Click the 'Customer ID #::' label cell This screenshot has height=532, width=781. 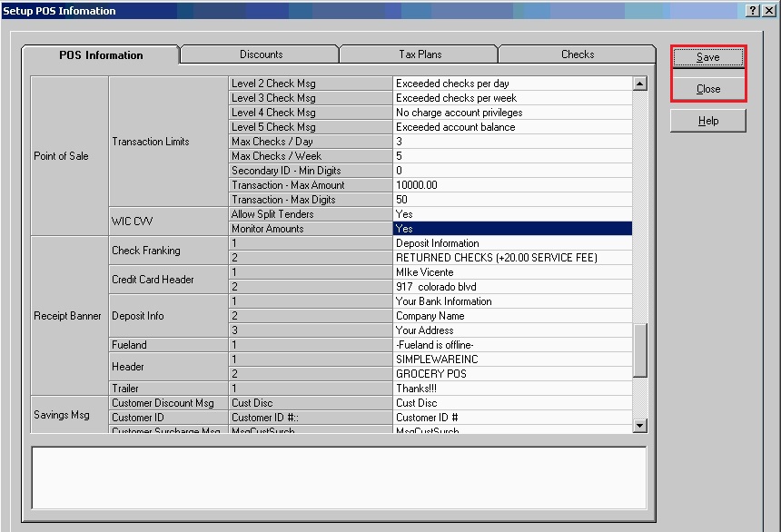click(x=311, y=418)
